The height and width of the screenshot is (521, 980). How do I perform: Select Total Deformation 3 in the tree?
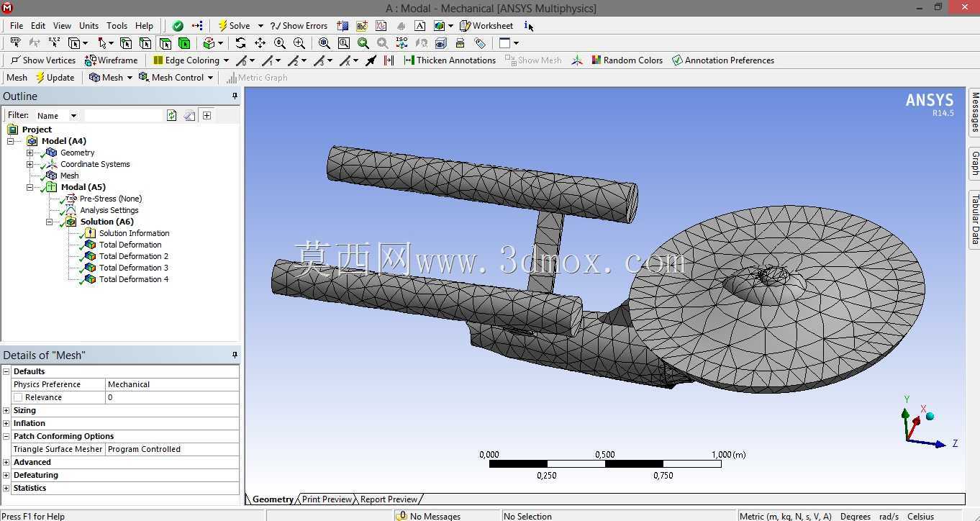[134, 268]
